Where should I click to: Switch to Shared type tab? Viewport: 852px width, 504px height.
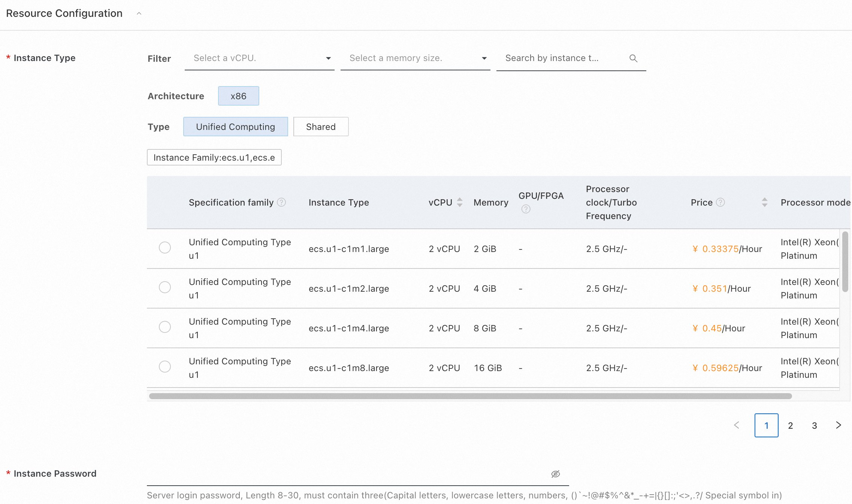(x=321, y=127)
